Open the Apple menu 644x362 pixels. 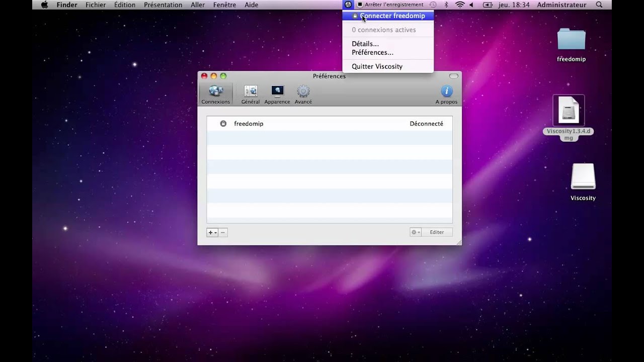pos(44,5)
